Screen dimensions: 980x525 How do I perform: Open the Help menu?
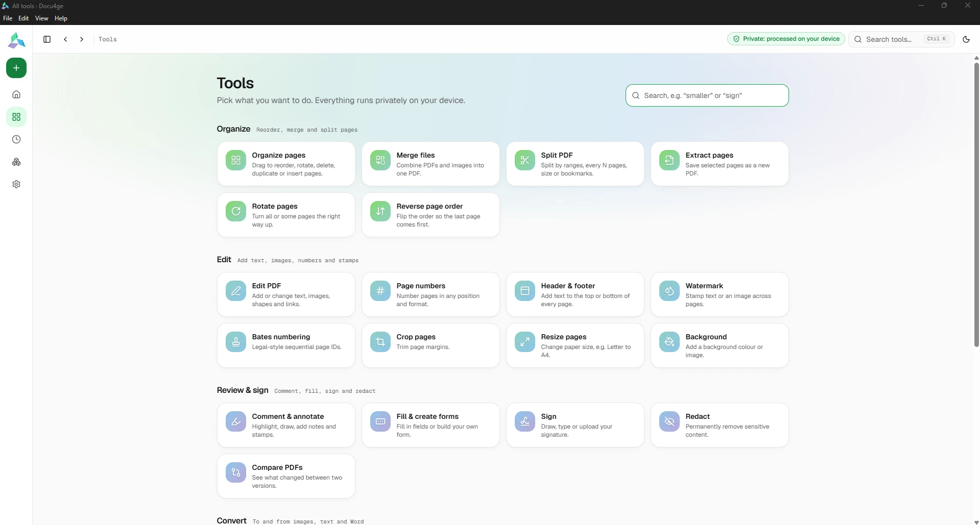coord(61,18)
